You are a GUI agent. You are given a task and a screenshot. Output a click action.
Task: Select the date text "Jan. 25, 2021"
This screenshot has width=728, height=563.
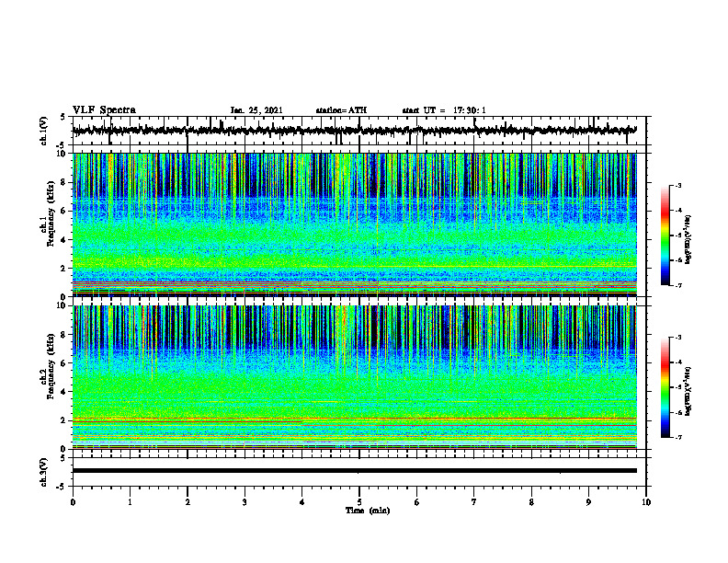[x=256, y=110]
